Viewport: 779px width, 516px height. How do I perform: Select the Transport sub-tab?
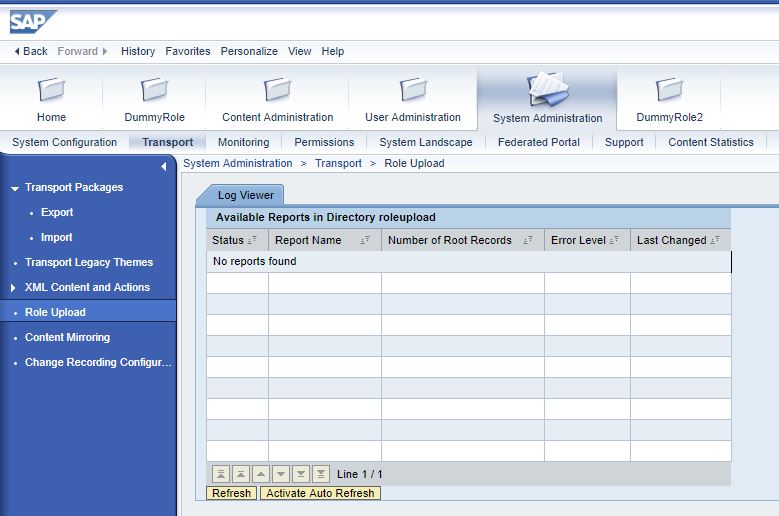pyautogui.click(x=167, y=142)
